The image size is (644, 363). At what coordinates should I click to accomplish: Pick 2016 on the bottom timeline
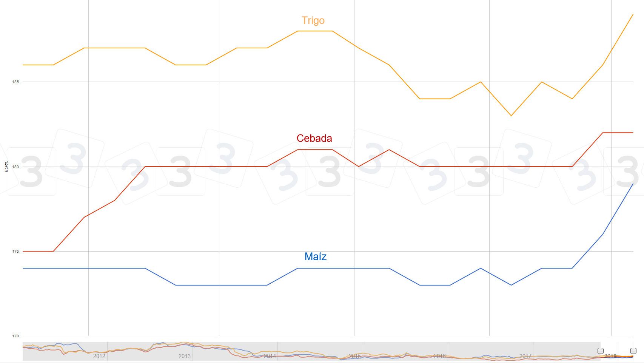pos(440,356)
